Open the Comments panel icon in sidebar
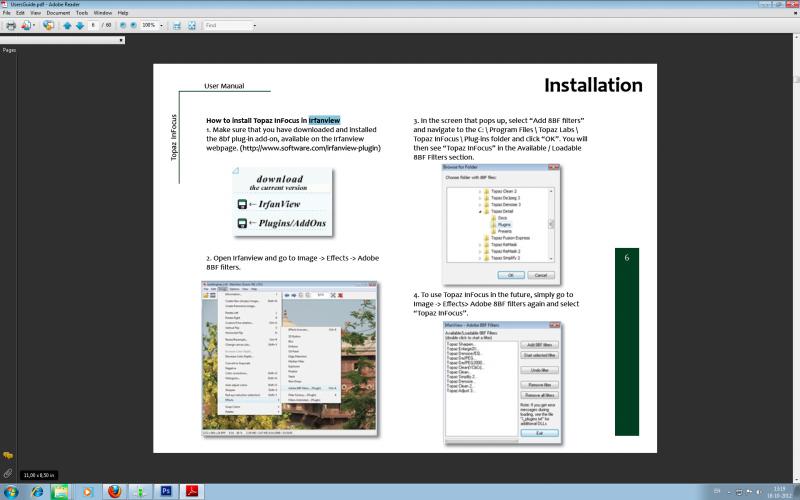Image resolution: width=800 pixels, height=500 pixels. click(x=8, y=455)
